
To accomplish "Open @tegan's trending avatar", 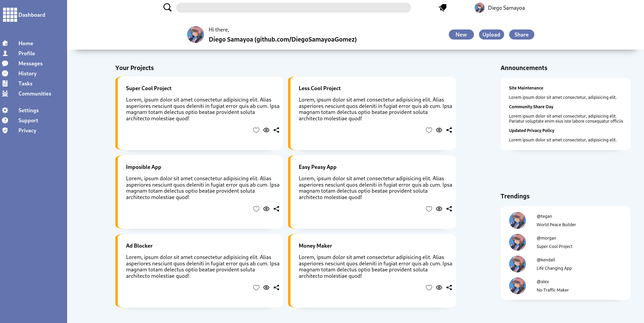I will coord(517,220).
